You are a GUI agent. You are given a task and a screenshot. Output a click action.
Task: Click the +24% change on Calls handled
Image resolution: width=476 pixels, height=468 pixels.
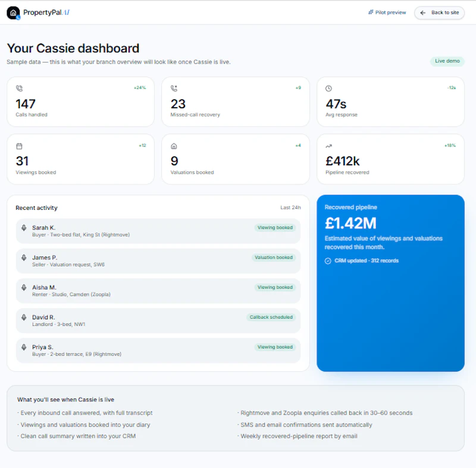coord(140,87)
